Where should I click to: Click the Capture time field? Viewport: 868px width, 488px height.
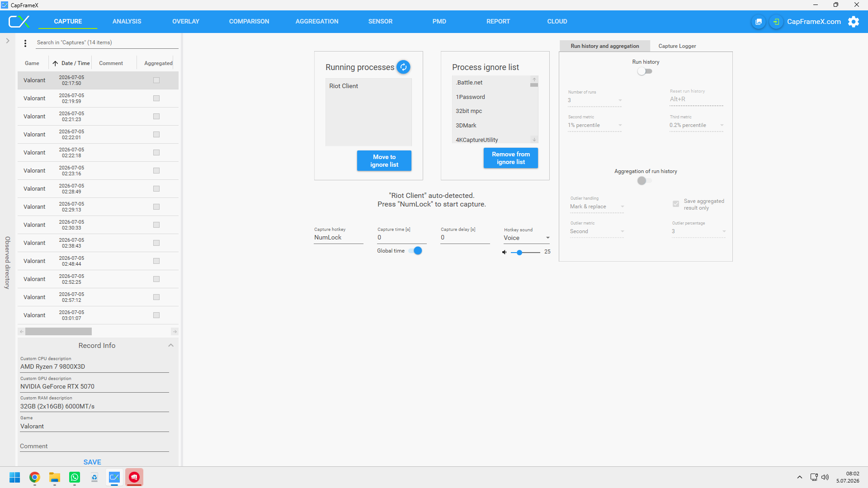pos(402,238)
